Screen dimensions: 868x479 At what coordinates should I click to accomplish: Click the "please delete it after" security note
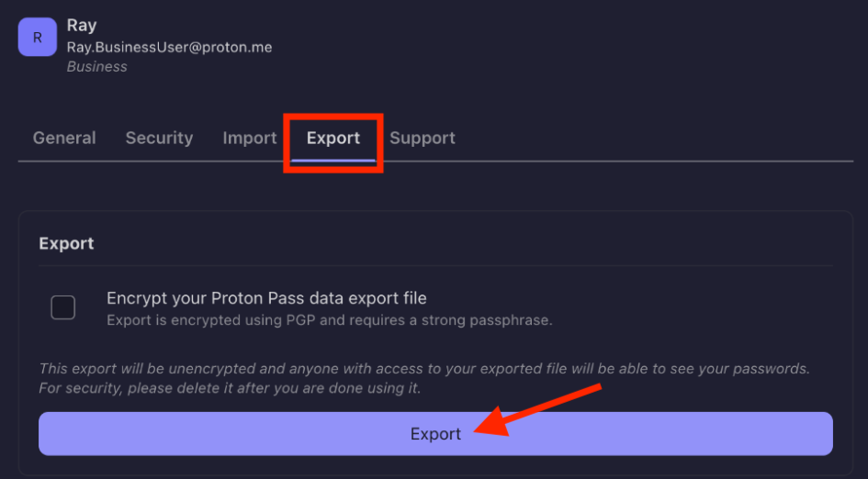click(230, 388)
